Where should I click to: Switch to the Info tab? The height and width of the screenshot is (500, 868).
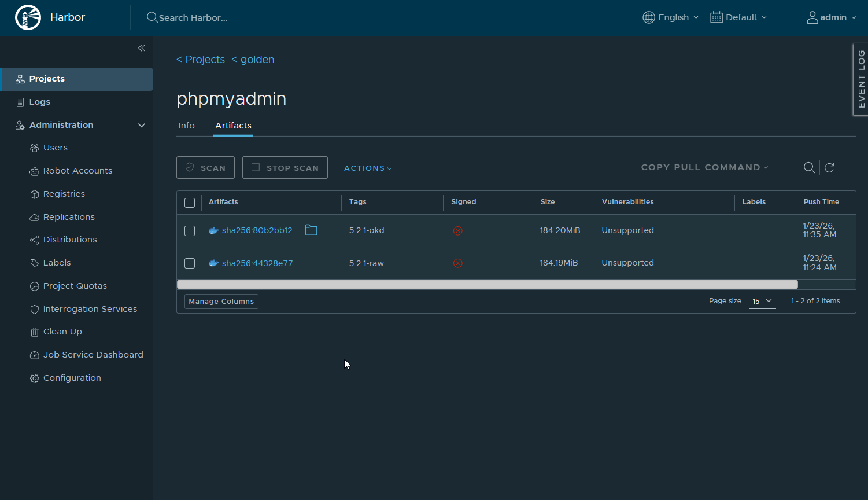pos(186,126)
